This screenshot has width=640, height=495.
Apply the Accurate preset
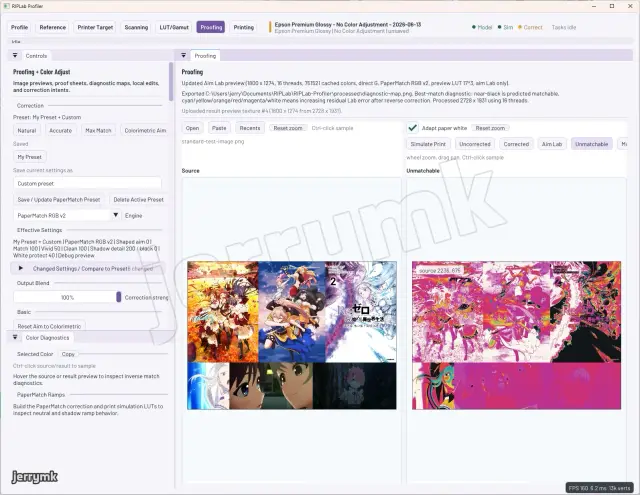[60, 131]
